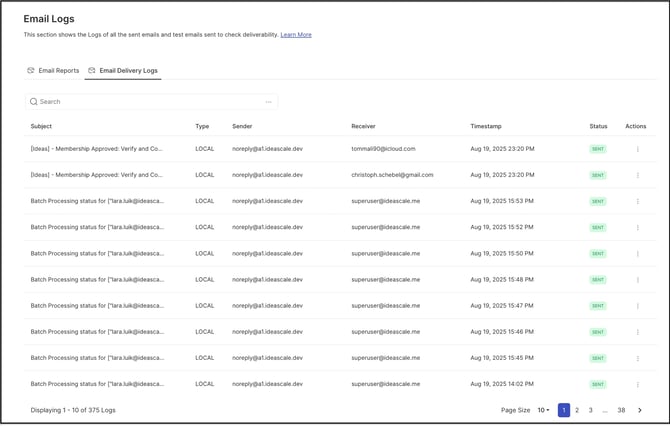Go to page 2
The width and height of the screenshot is (670, 426).
(x=577, y=410)
